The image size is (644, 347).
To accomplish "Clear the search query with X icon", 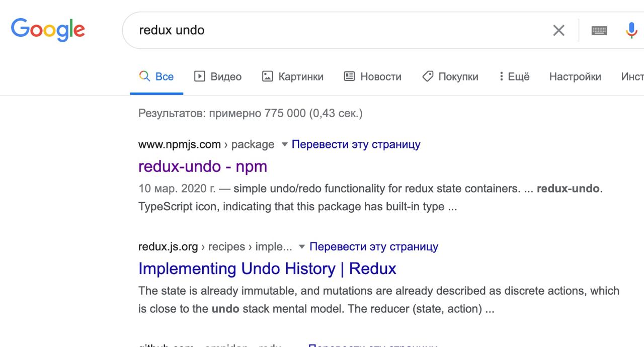I will [x=558, y=31].
